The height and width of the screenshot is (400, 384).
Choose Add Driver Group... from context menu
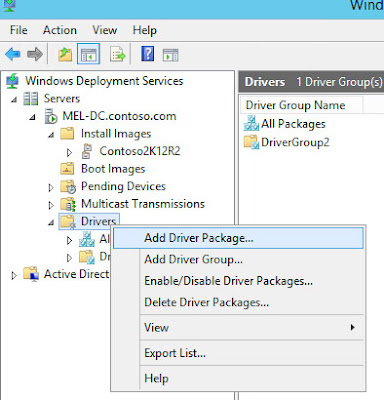[x=238, y=259]
